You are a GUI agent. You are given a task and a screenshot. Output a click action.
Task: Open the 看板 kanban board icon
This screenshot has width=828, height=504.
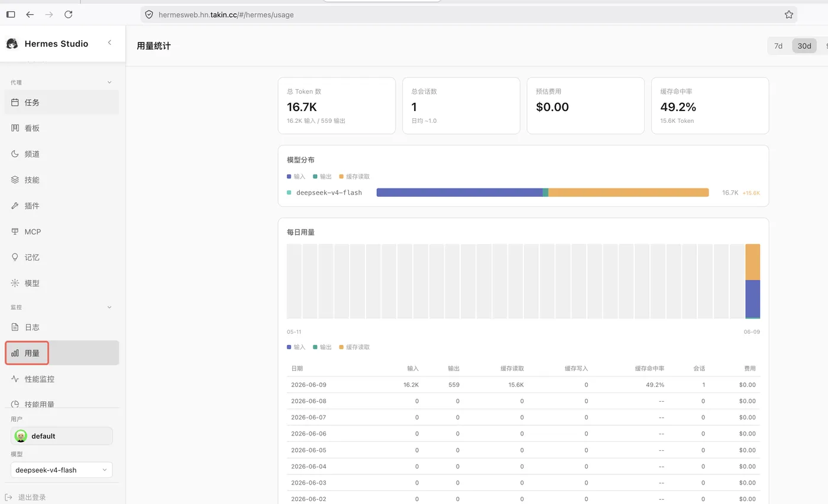[x=15, y=128]
